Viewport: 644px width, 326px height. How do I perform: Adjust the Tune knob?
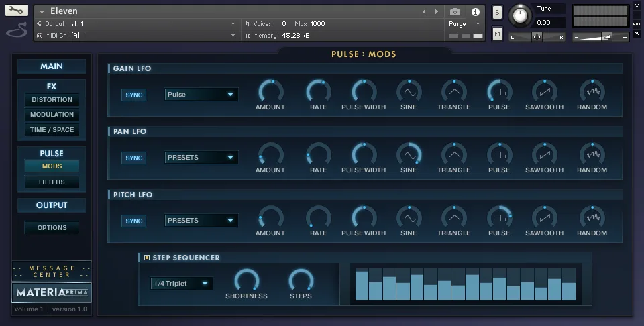[519, 15]
